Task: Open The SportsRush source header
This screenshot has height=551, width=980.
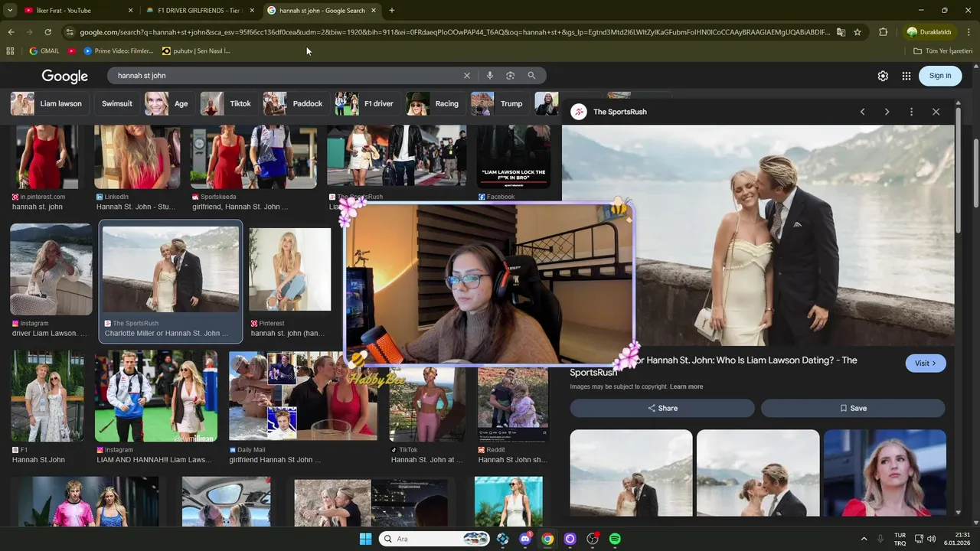Action: [609, 112]
